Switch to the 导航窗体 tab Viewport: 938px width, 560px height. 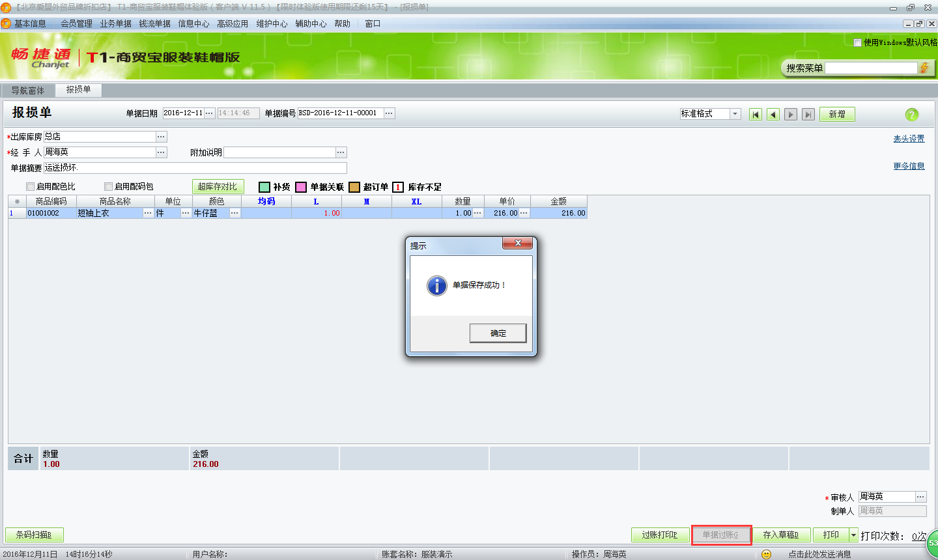tap(27, 90)
